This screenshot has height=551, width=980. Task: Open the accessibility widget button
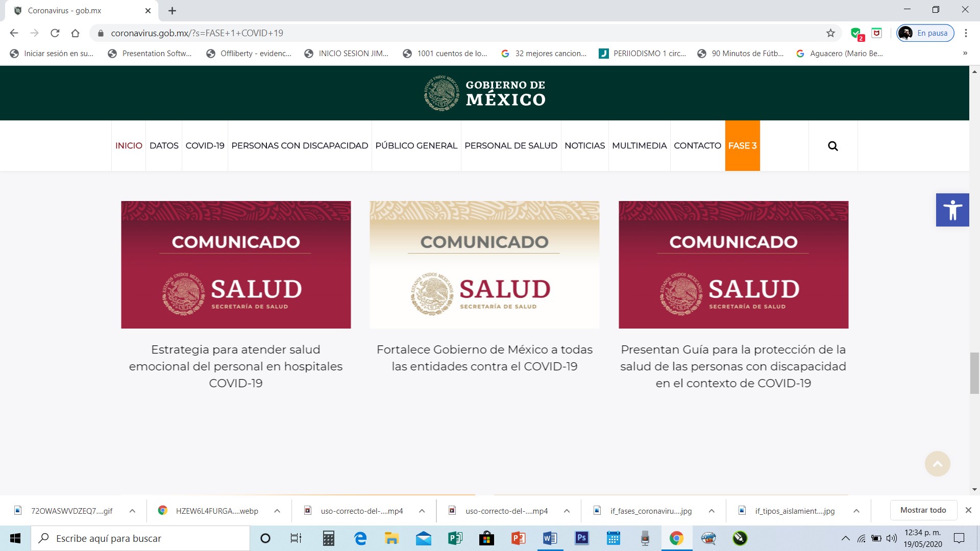tap(952, 210)
